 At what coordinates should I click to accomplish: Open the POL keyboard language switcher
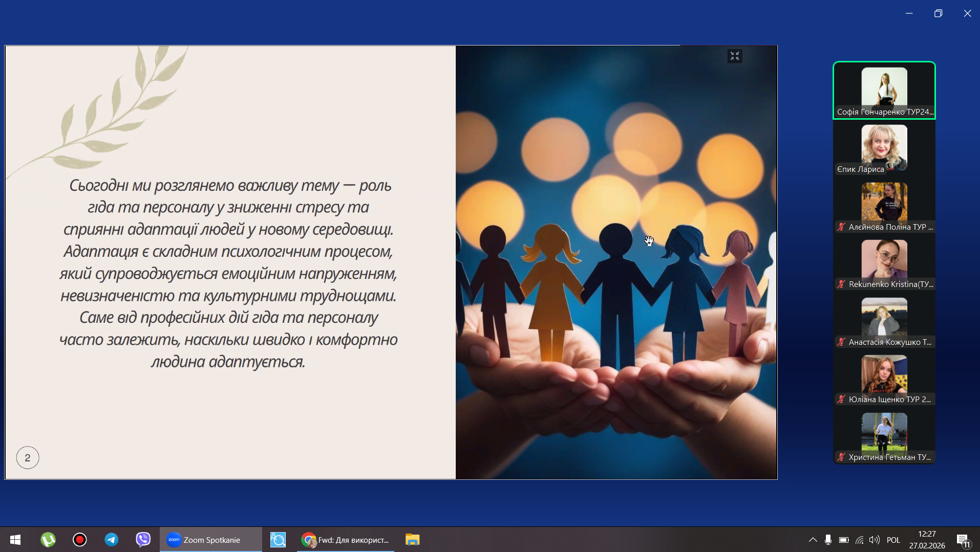(x=893, y=540)
